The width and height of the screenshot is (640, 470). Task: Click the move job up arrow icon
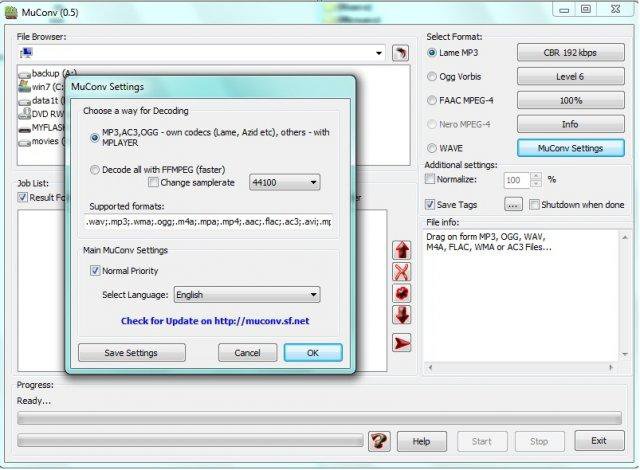pyautogui.click(x=402, y=249)
